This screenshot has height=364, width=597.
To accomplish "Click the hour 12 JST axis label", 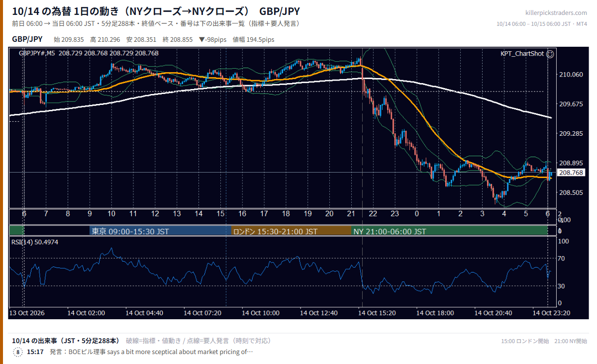I will click(x=155, y=213).
